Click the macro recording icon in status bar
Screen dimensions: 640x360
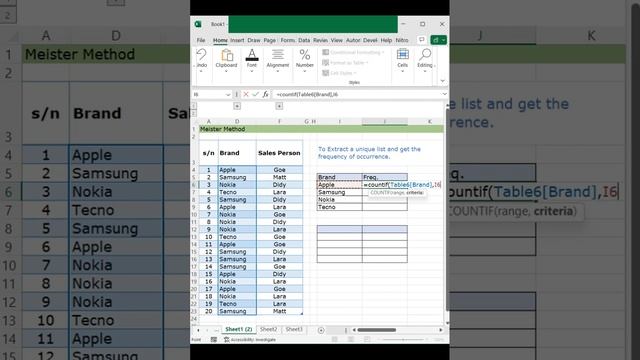click(213, 340)
